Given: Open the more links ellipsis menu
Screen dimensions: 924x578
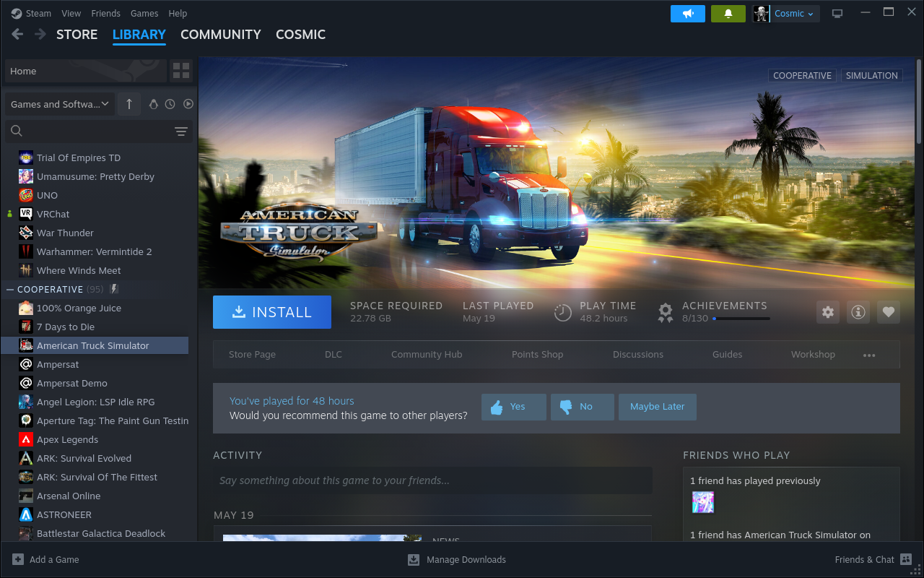Looking at the screenshot, I should pyautogui.click(x=869, y=355).
